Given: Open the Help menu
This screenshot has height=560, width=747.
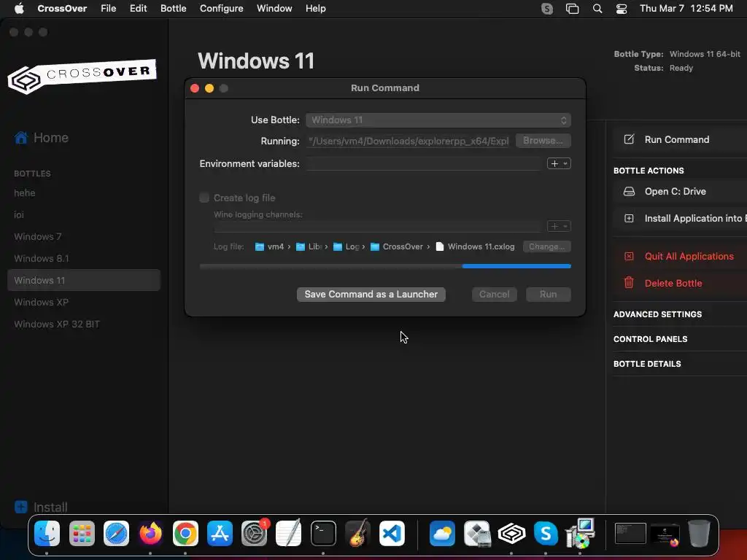Looking at the screenshot, I should [x=315, y=9].
